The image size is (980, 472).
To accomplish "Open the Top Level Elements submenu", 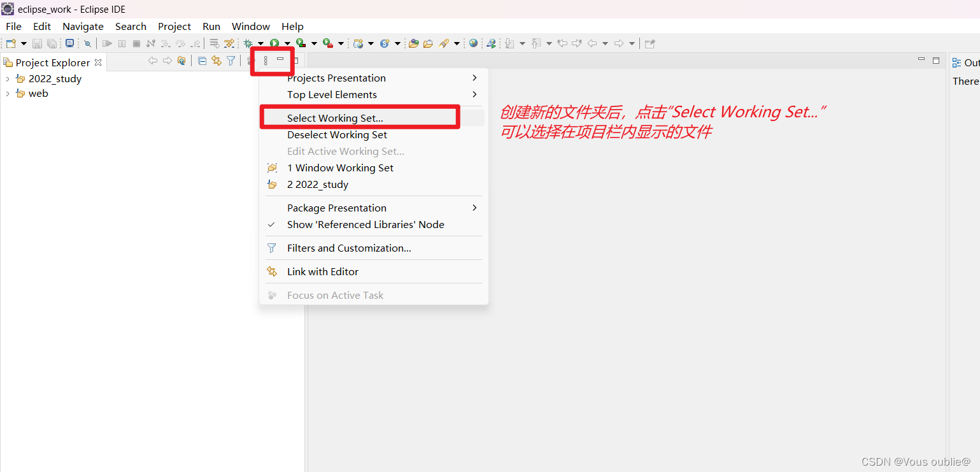I will point(373,94).
